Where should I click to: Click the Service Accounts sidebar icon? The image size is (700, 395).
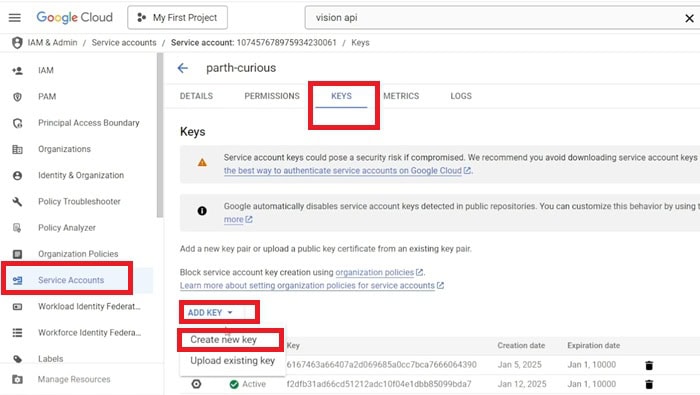click(x=17, y=281)
